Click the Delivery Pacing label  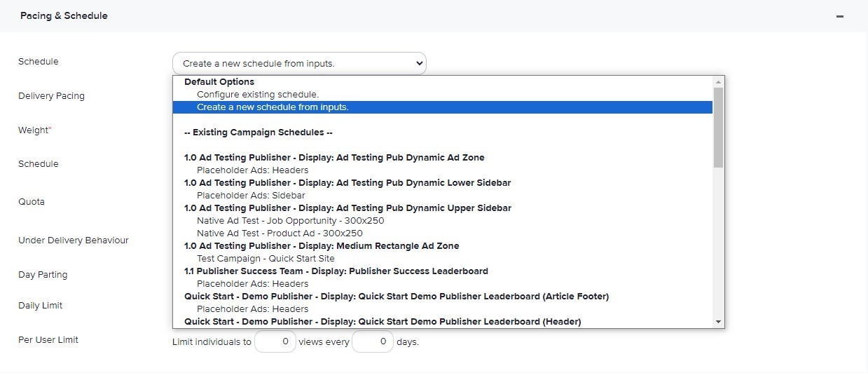coord(51,96)
